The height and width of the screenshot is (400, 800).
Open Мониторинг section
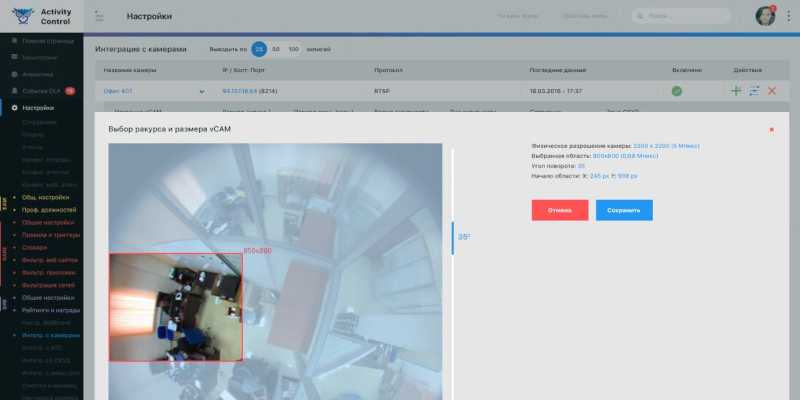pos(40,58)
